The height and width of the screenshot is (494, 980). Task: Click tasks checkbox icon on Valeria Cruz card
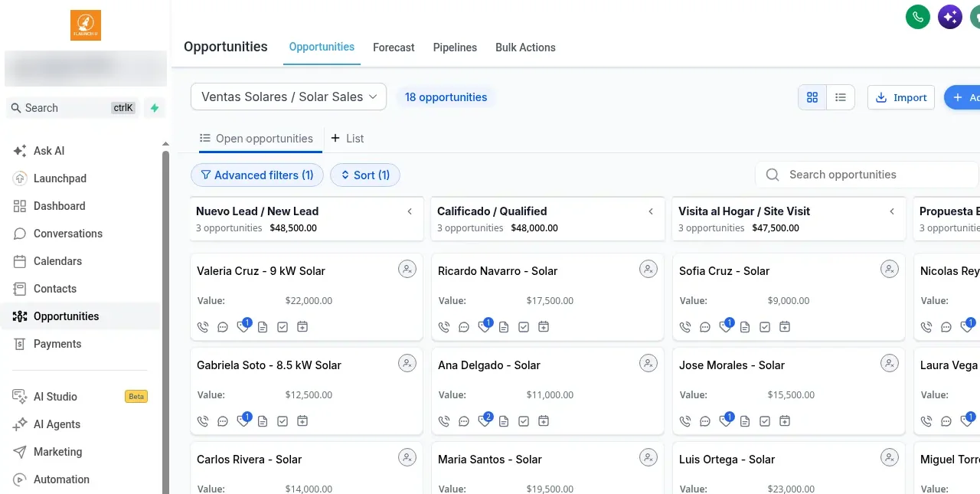[x=283, y=327]
